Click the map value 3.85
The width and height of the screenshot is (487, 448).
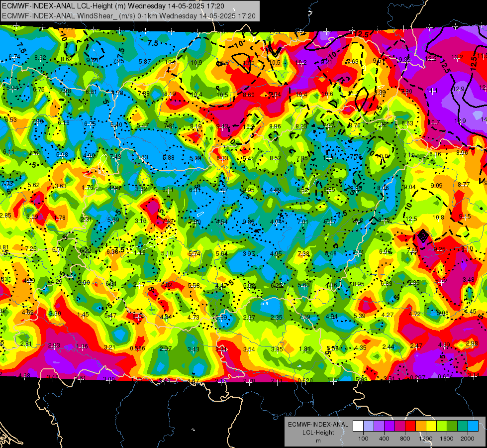point(277,349)
